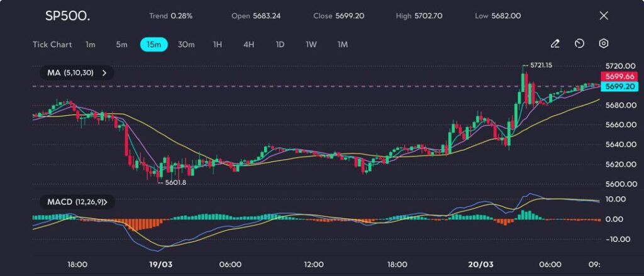644x276 pixels.
Task: Choose the 4H timeframe
Action: coord(248,45)
